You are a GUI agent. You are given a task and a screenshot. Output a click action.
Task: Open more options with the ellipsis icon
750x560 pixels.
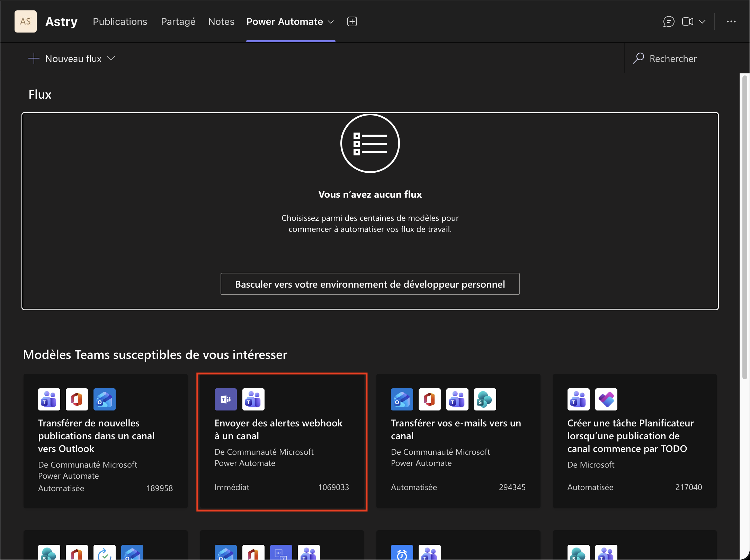tap(732, 21)
